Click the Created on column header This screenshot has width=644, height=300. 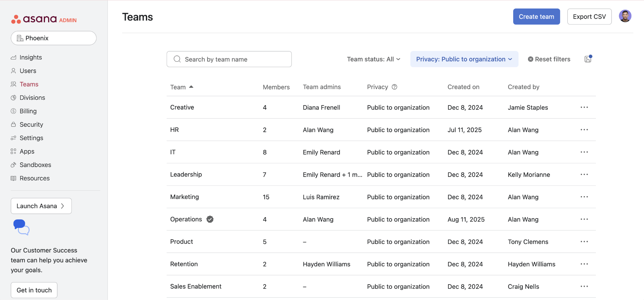point(463,87)
